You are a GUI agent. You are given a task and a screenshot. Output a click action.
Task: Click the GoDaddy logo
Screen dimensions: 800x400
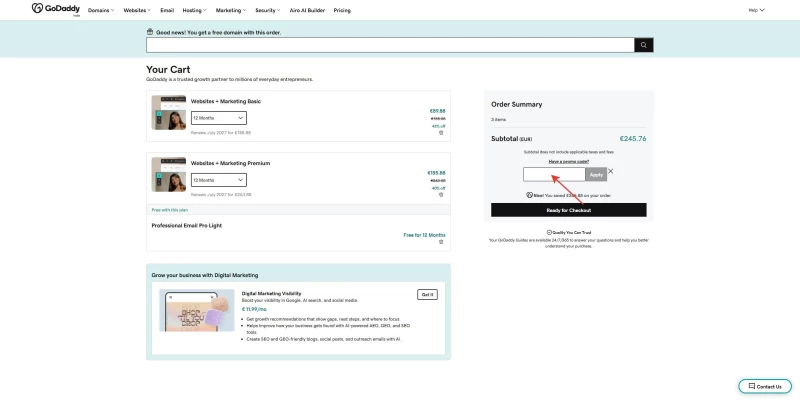(56, 9)
